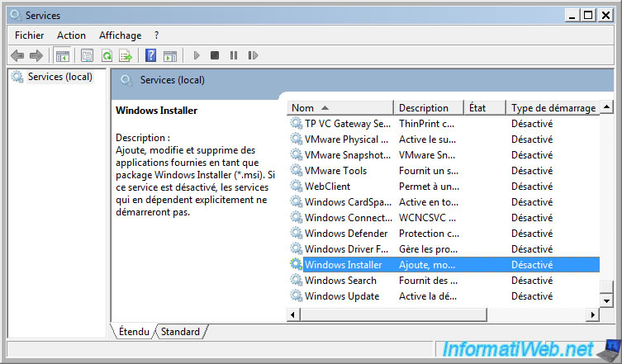
Task: Click gear icon of Windows Search row
Action: (296, 280)
